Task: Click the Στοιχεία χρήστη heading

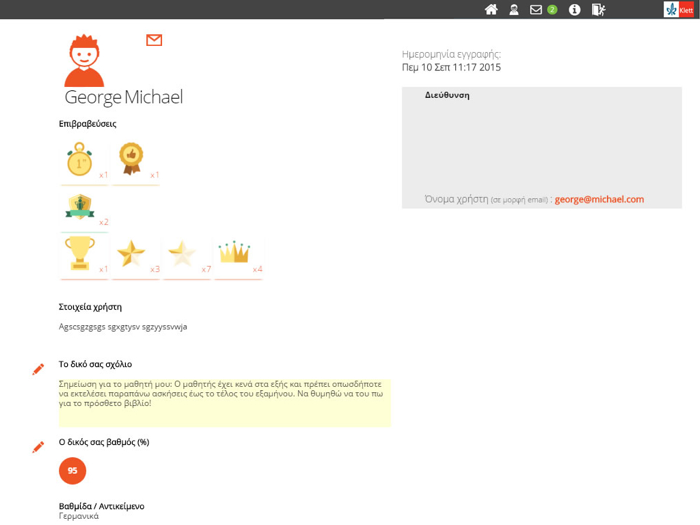Action: (x=90, y=307)
